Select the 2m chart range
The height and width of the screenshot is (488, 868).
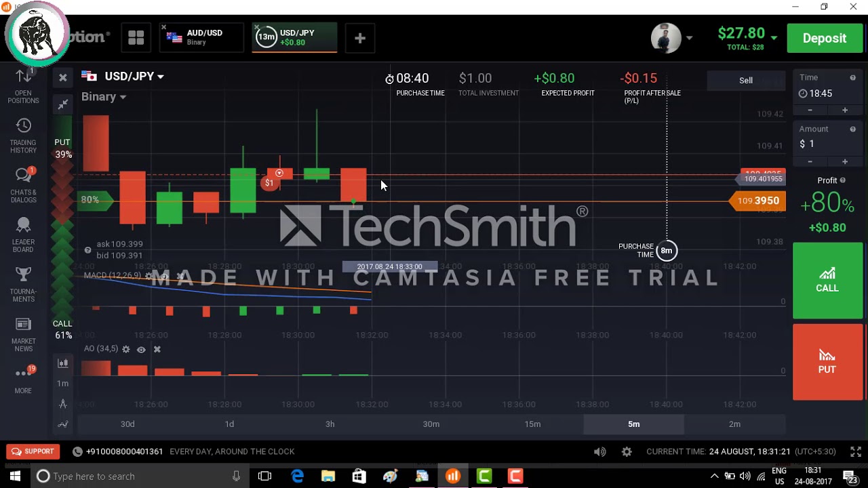734,424
